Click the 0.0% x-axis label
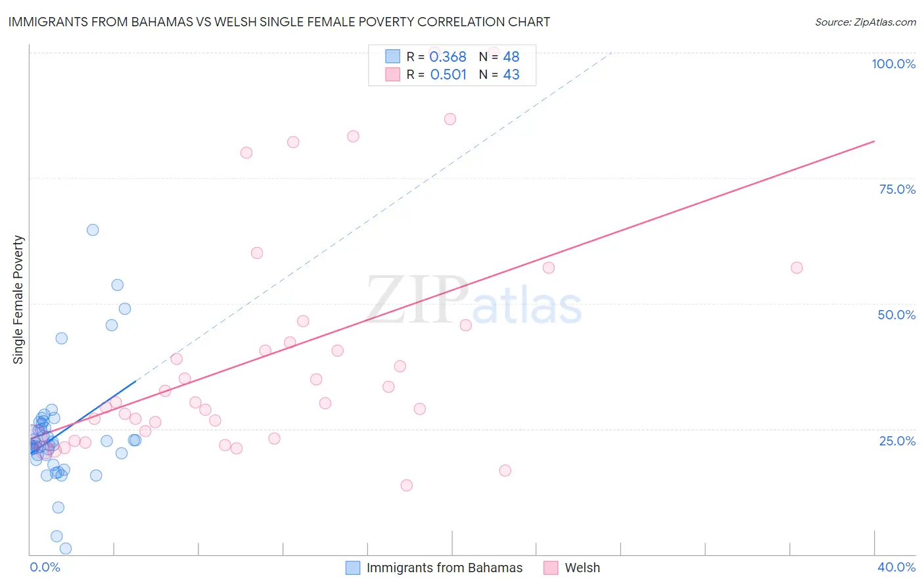This screenshot has height=586, width=924. [45, 567]
